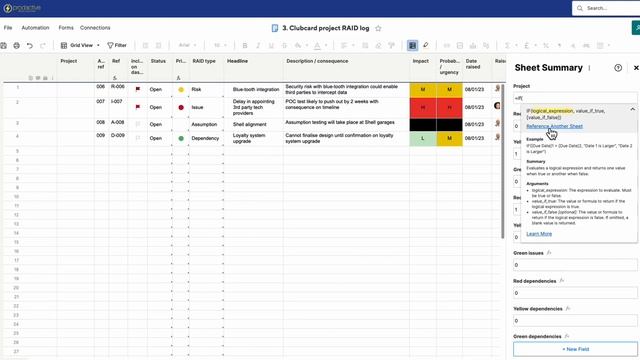Open the background fill color picker
640x360 pixels.
pyautogui.click(x=298, y=45)
